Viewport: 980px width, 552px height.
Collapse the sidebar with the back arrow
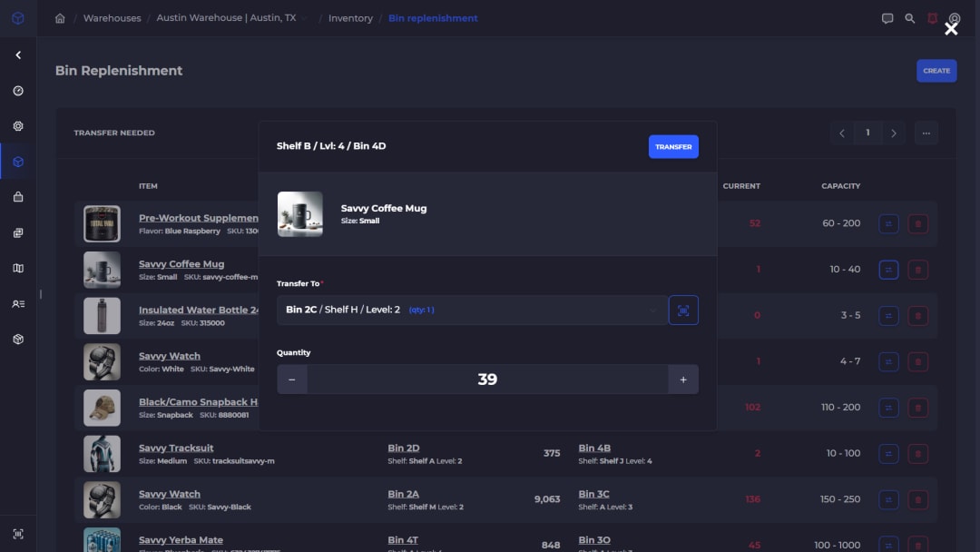pos(18,55)
